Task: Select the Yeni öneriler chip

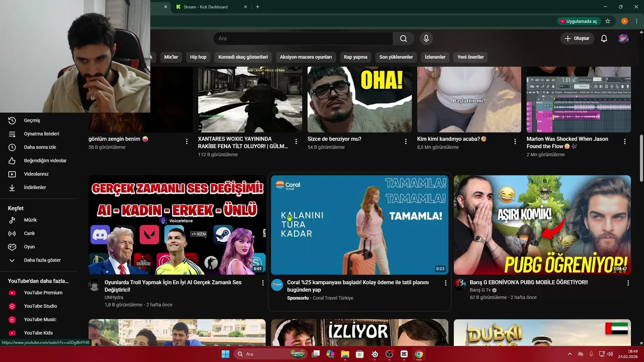Action: click(470, 57)
